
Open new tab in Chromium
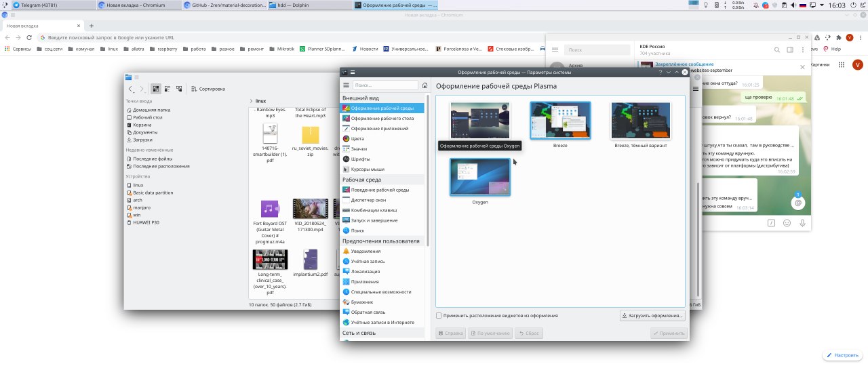tap(92, 26)
